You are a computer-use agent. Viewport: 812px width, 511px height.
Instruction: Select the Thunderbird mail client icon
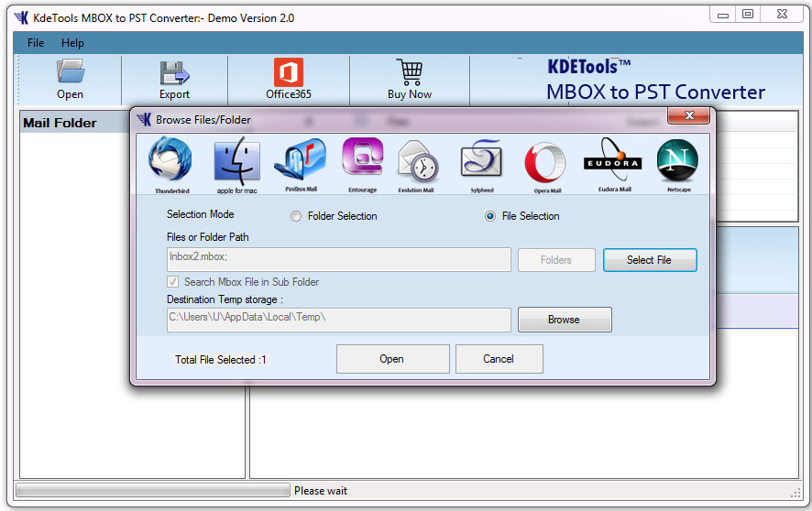click(170, 162)
